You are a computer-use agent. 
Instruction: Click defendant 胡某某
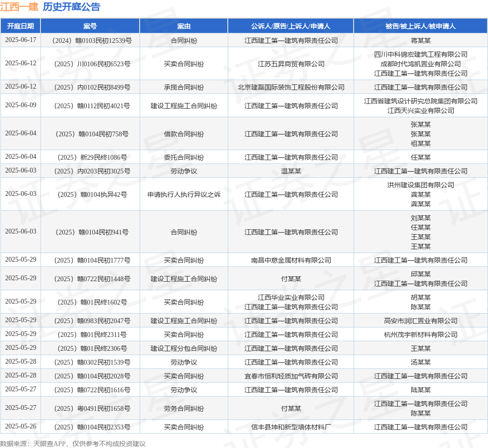420,297
